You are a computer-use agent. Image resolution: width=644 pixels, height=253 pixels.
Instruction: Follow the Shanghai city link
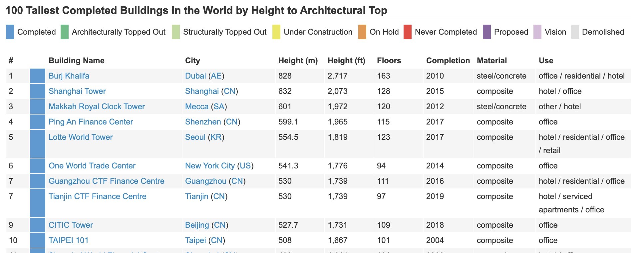tap(202, 91)
